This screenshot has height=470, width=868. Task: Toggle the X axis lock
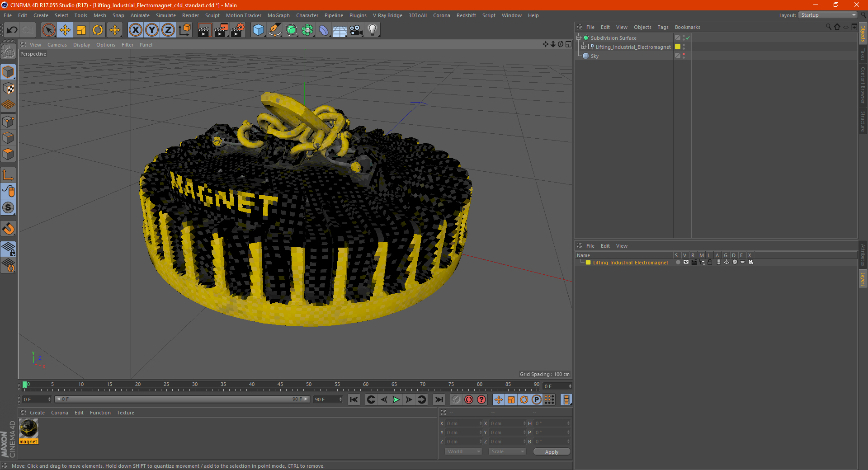point(135,30)
